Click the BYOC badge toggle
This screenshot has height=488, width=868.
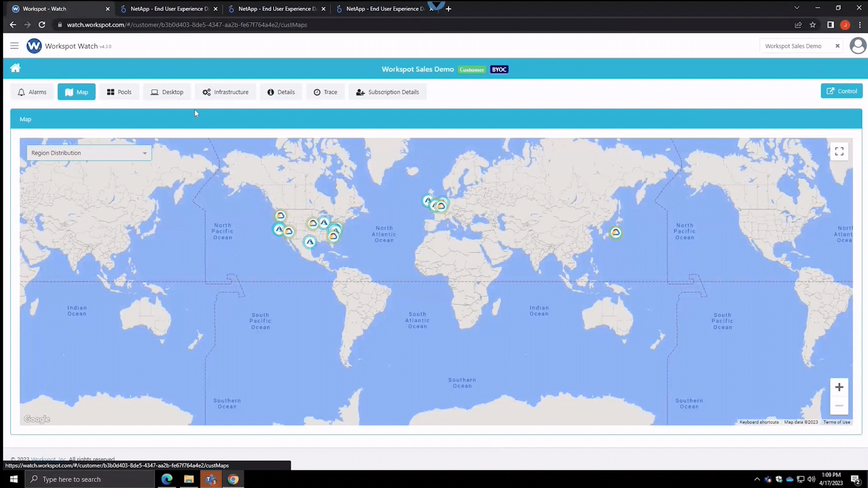pos(499,69)
